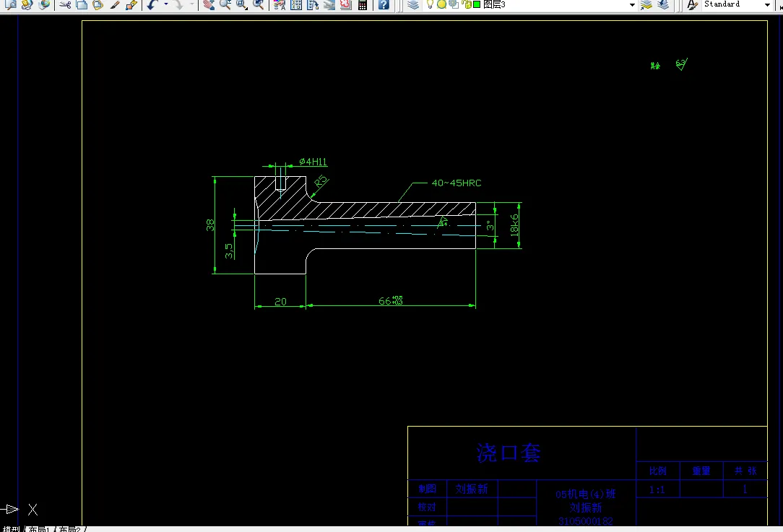The width and height of the screenshot is (783, 532).
Task: Select the 比例 title block cell
Action: pos(657,471)
